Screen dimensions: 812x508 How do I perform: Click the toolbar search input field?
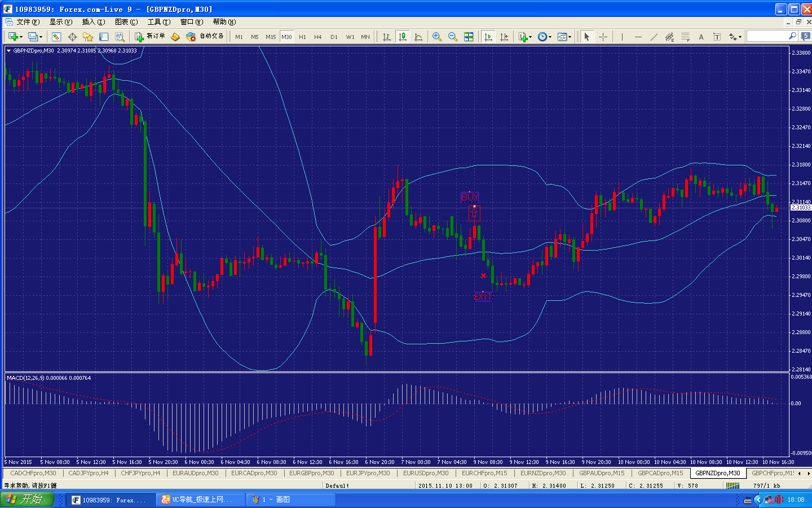coord(772,36)
